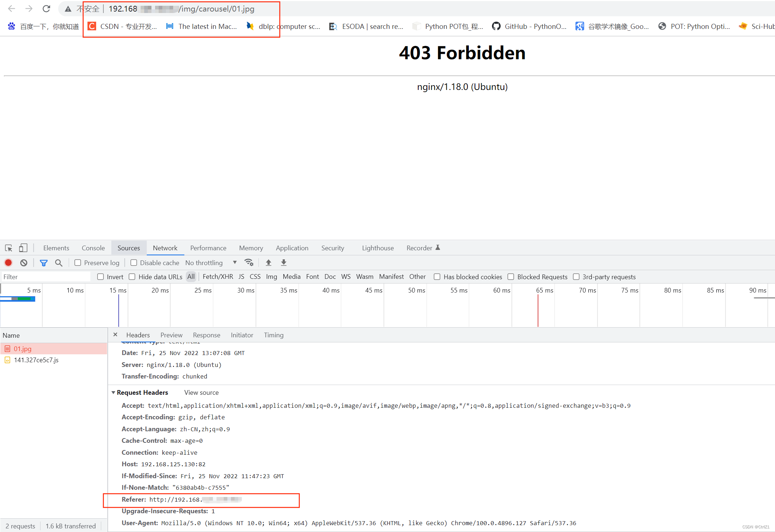Select the 141.327ce5c7.js request row
This screenshot has height=532, width=775.
[54, 360]
